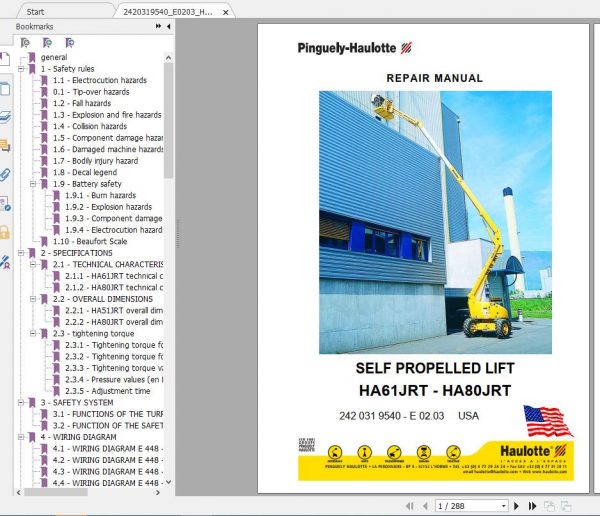The image size is (600, 516).
Task: Open '1.7 - Bodily injury hazard' bookmark
Action: click(96, 161)
